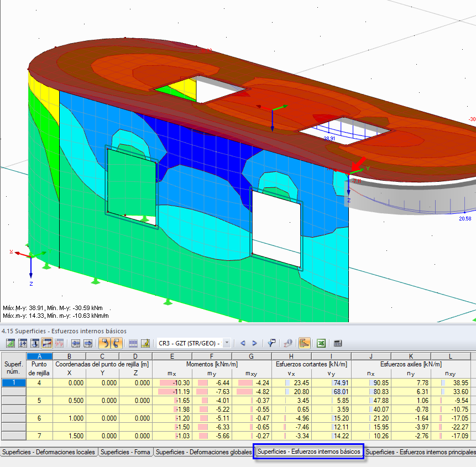Select surface number 1 row header
This screenshot has width=476, height=467.
13,382
